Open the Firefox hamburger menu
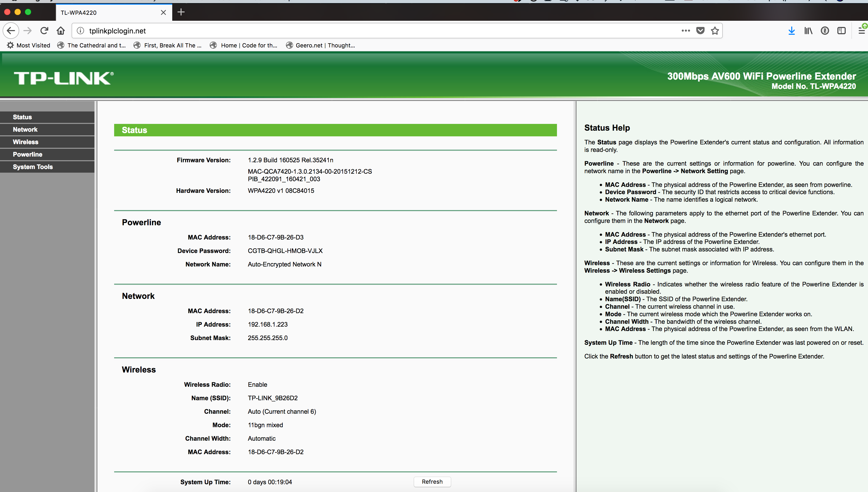 (862, 31)
